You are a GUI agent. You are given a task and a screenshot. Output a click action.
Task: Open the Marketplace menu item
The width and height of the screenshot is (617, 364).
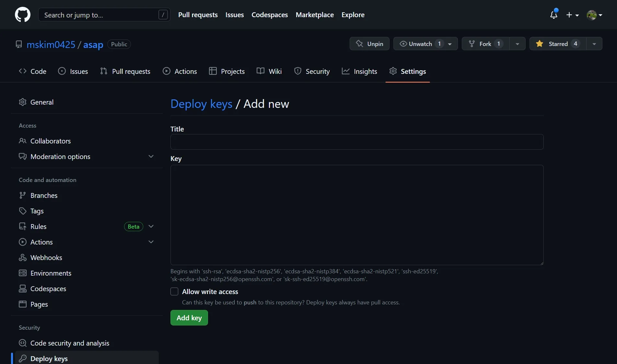[314, 15]
